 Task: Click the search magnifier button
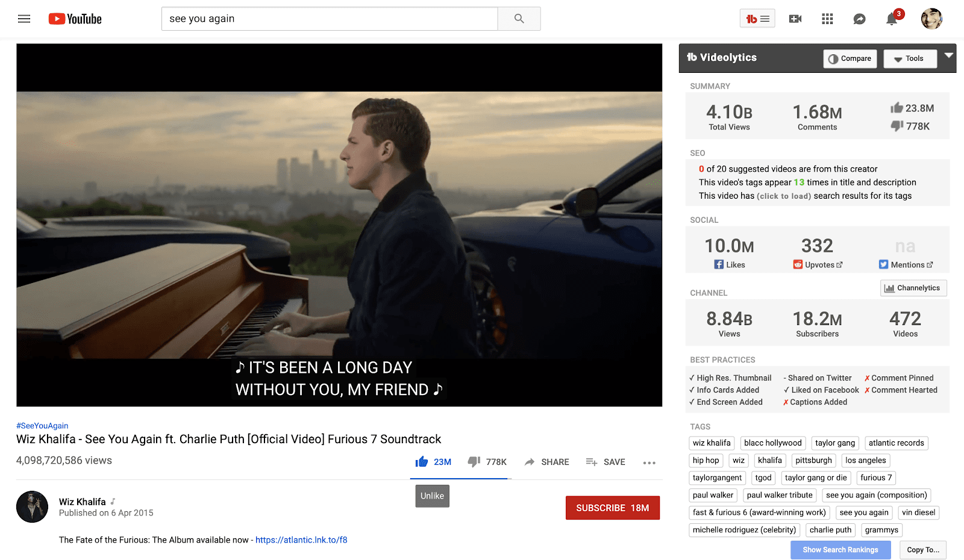pyautogui.click(x=519, y=19)
